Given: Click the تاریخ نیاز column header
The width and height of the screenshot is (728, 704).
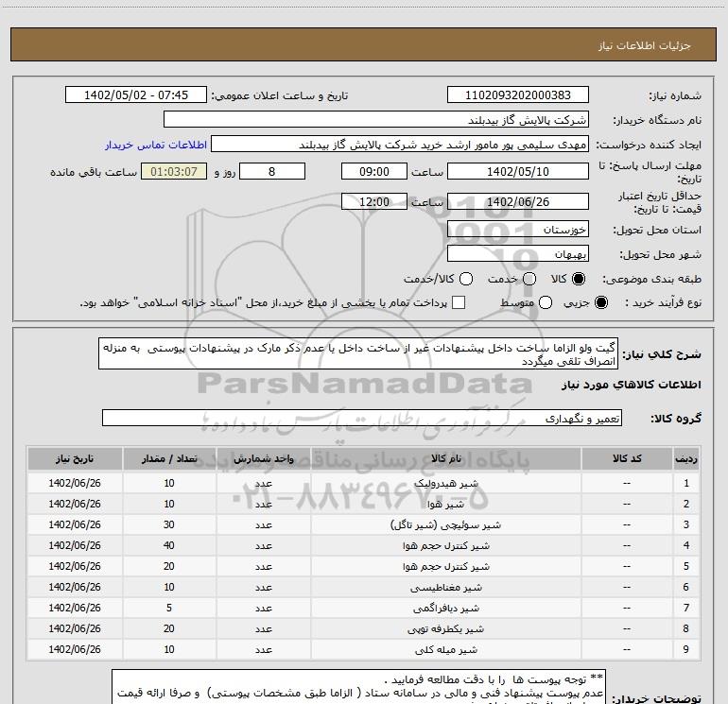Looking at the screenshot, I should [75, 458].
